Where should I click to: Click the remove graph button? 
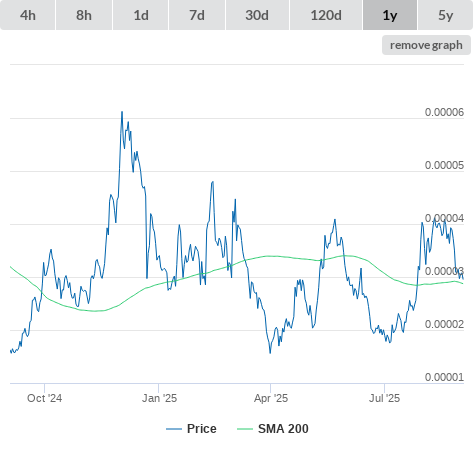click(x=426, y=45)
